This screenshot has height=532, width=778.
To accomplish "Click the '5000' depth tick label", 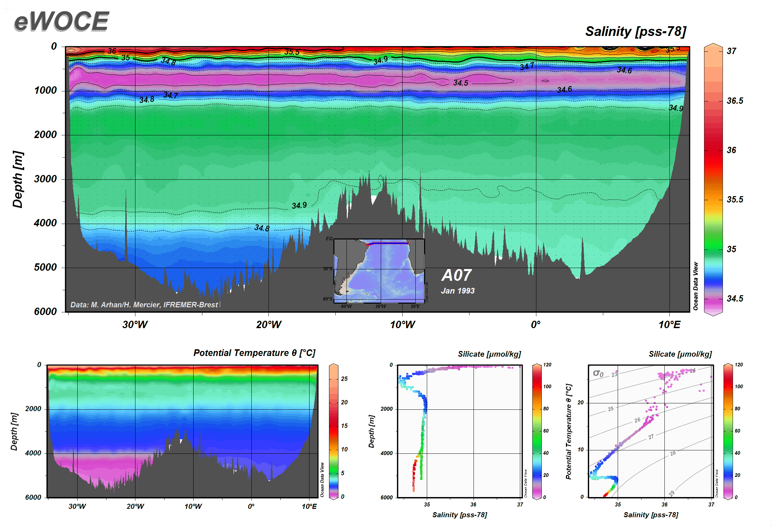I will point(45,267).
